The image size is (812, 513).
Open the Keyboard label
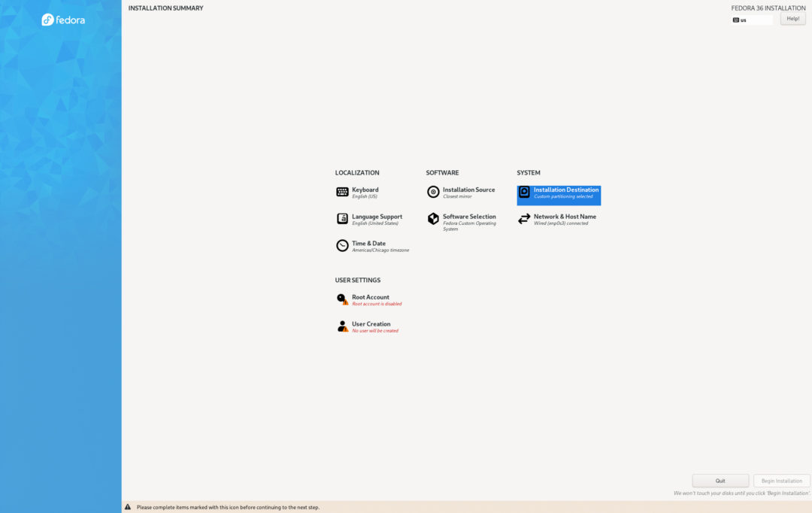click(365, 190)
